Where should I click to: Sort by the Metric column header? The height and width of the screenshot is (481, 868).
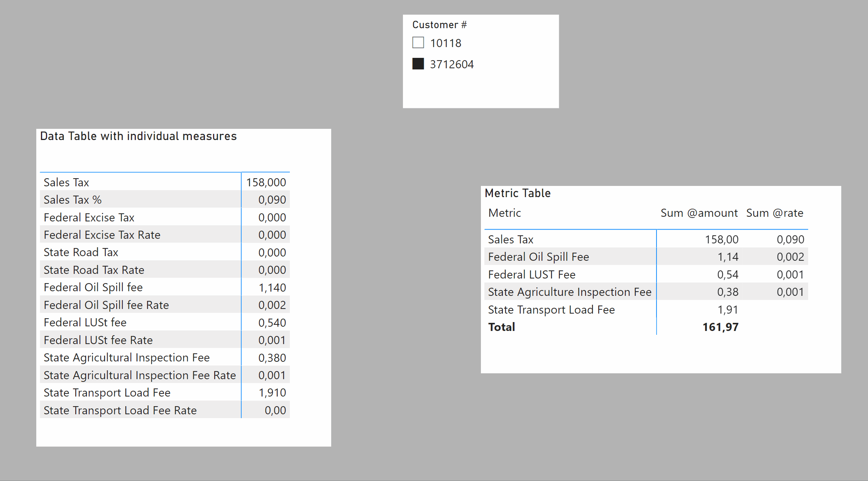[504, 213]
